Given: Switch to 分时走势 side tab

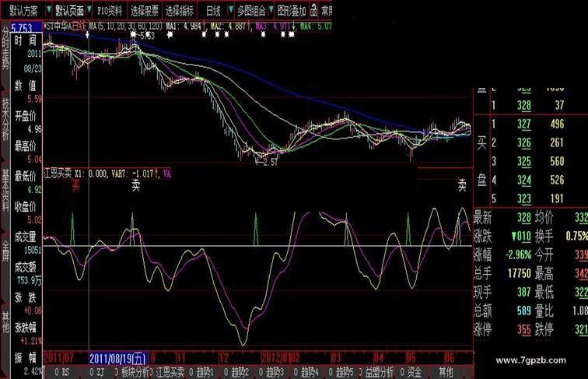Looking at the screenshot, I should [x=5, y=47].
